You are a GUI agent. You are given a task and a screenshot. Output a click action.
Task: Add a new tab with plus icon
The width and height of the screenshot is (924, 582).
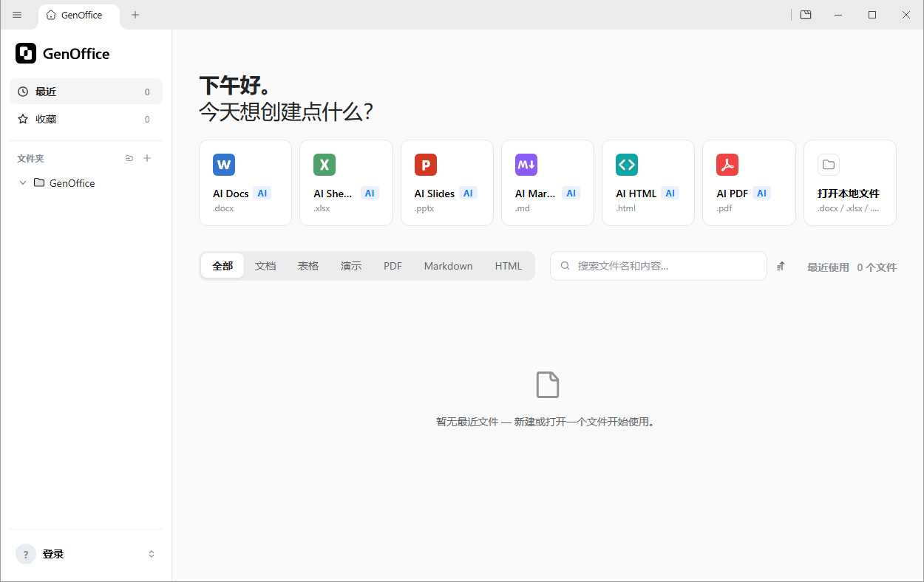coord(135,15)
